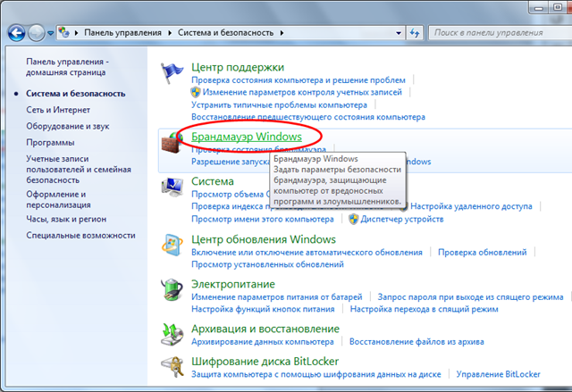Open Проверка обновлений link

tap(483, 252)
